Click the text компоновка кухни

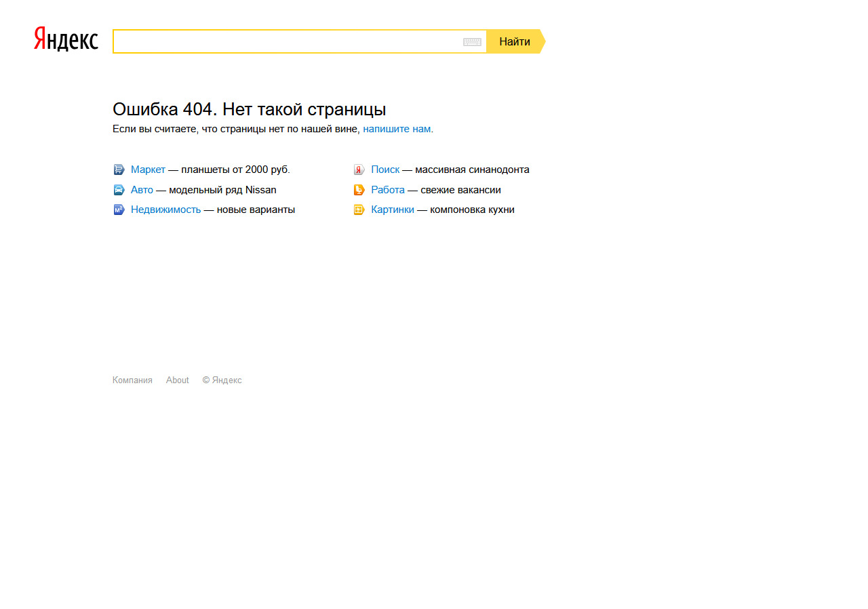click(x=472, y=210)
